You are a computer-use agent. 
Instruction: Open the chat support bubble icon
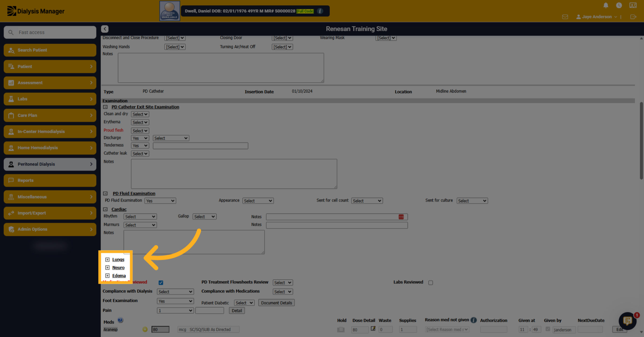627,321
